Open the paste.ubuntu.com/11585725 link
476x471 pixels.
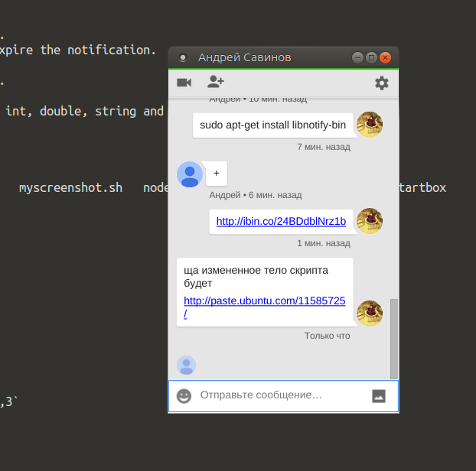pyautogui.click(x=265, y=307)
